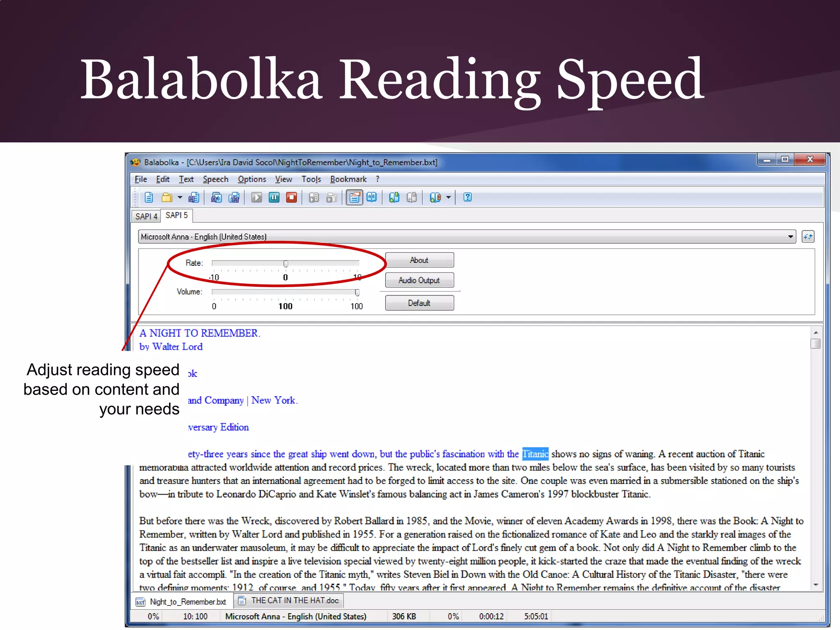The image size is (840, 630).
Task: Click the Split and convert to audio icon
Action: [x=234, y=198]
